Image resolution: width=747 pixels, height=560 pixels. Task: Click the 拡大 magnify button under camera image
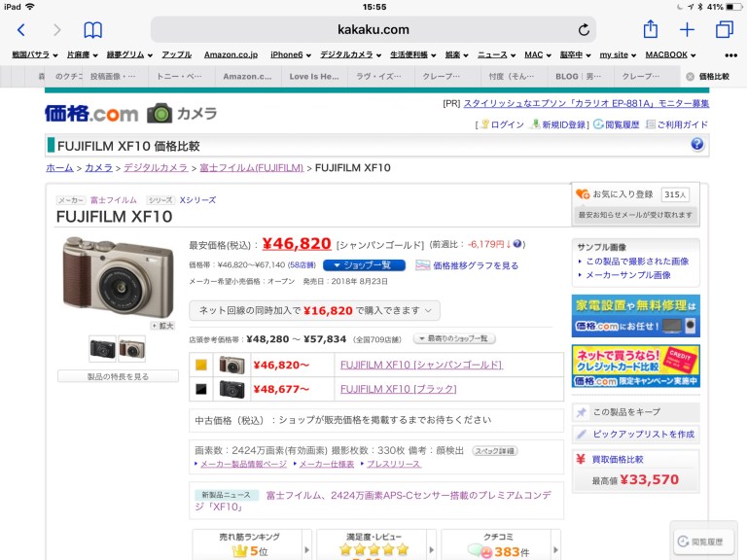tap(160, 326)
